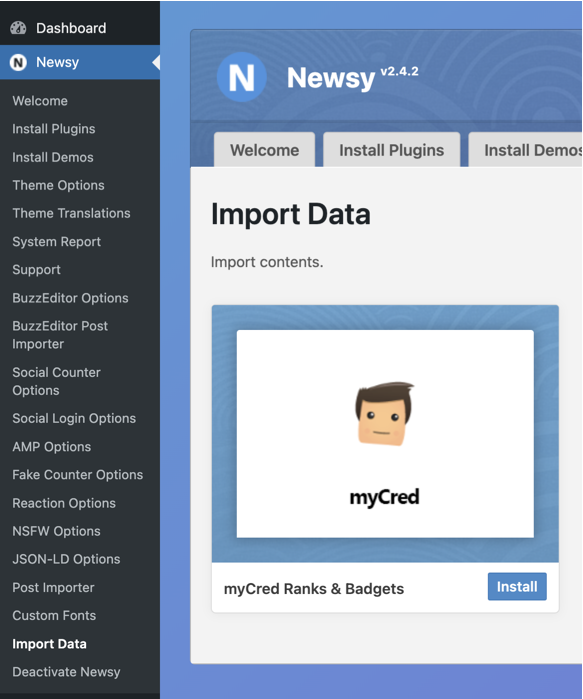This screenshot has width=583, height=699.
Task: Open Theme Options in sidebar
Action: [x=58, y=185]
